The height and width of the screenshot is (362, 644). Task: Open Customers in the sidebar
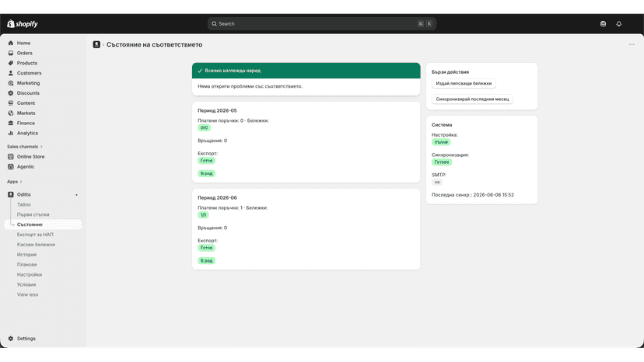coord(29,73)
